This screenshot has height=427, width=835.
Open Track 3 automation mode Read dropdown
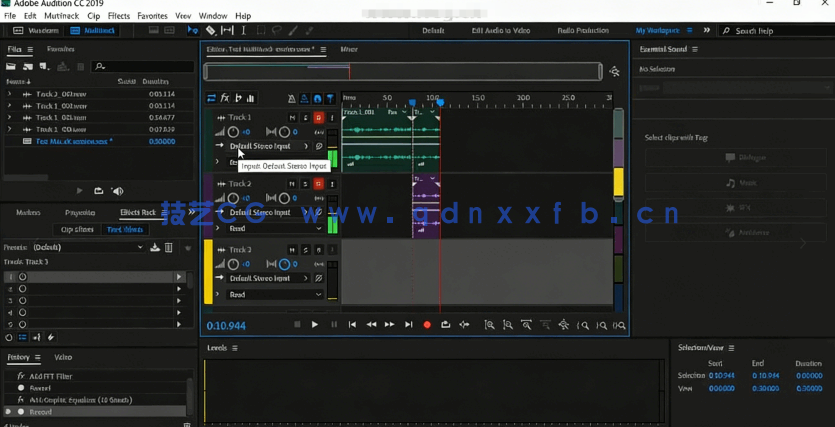tap(275, 294)
